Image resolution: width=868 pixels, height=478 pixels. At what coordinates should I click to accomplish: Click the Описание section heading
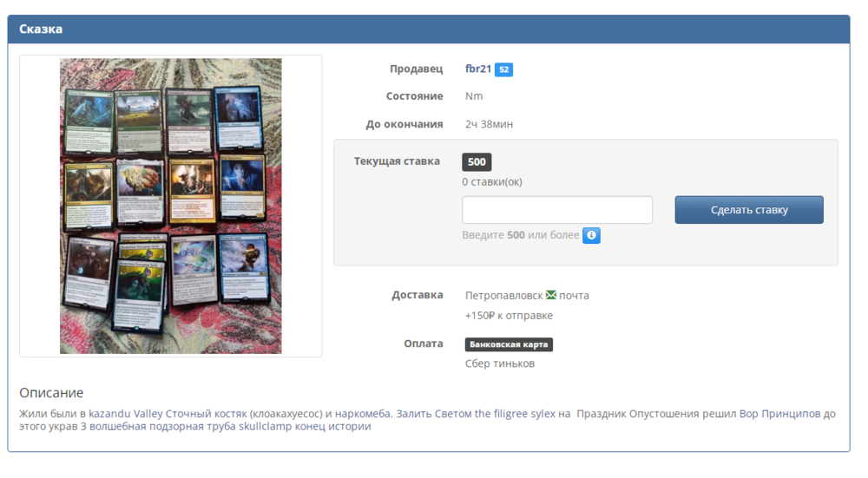[51, 393]
